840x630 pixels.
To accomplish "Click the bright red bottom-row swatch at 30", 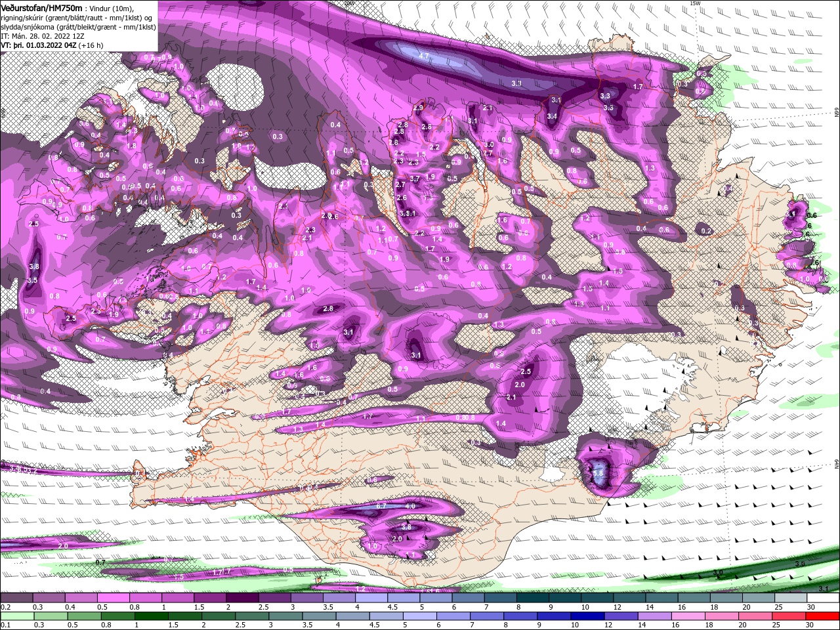I will click(823, 616).
